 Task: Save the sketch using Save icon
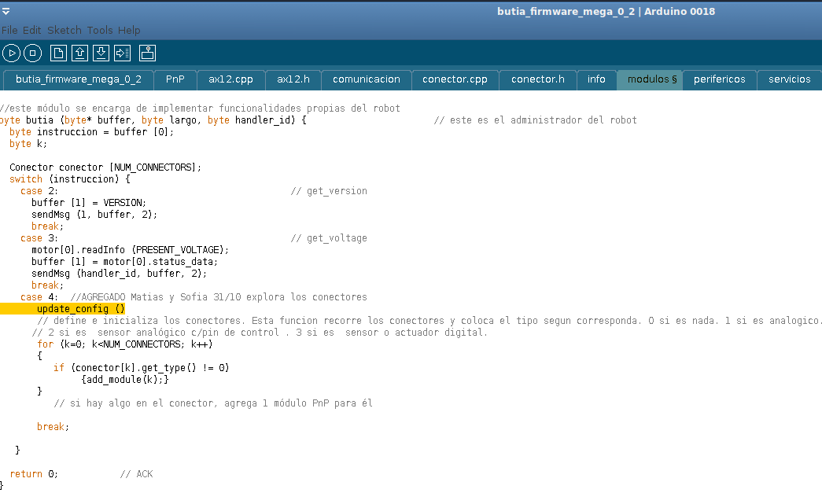pyautogui.click(x=101, y=53)
